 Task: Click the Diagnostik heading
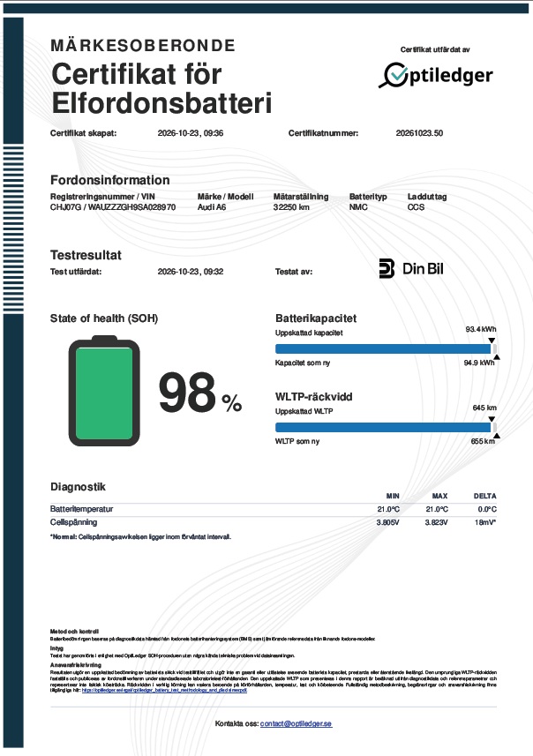(x=79, y=487)
